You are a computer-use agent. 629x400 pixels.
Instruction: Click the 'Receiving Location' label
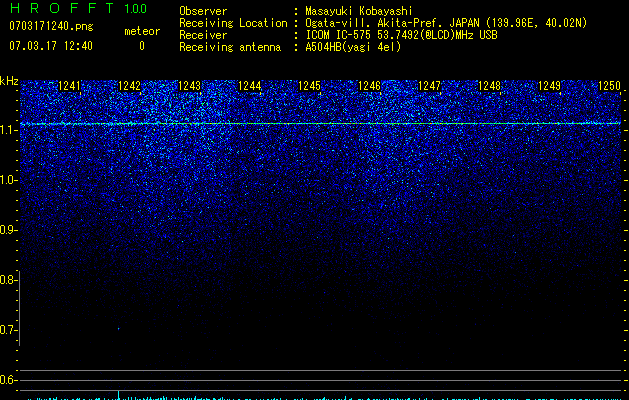[233, 23]
